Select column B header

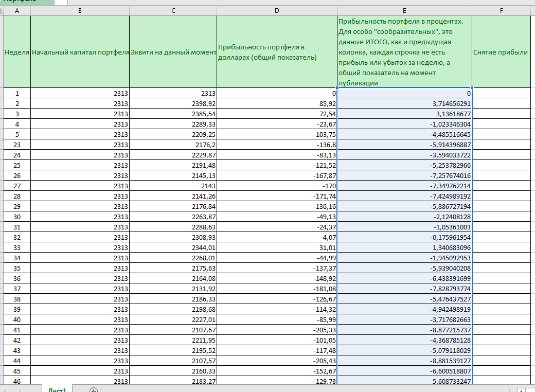click(80, 11)
